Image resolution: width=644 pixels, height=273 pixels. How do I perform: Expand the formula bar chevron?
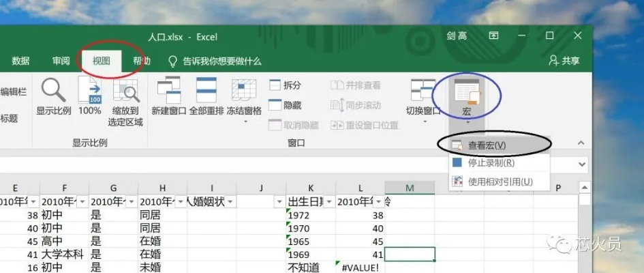tap(581, 164)
